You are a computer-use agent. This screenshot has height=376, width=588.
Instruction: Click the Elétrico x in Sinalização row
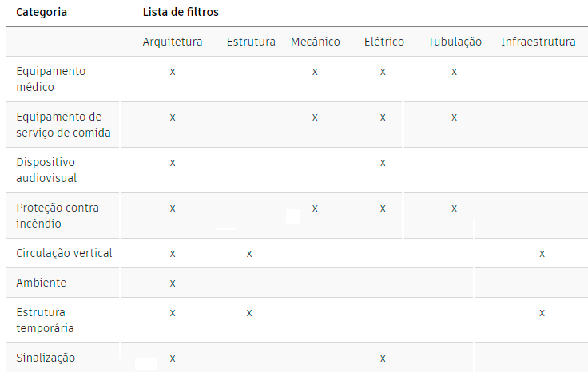383,358
